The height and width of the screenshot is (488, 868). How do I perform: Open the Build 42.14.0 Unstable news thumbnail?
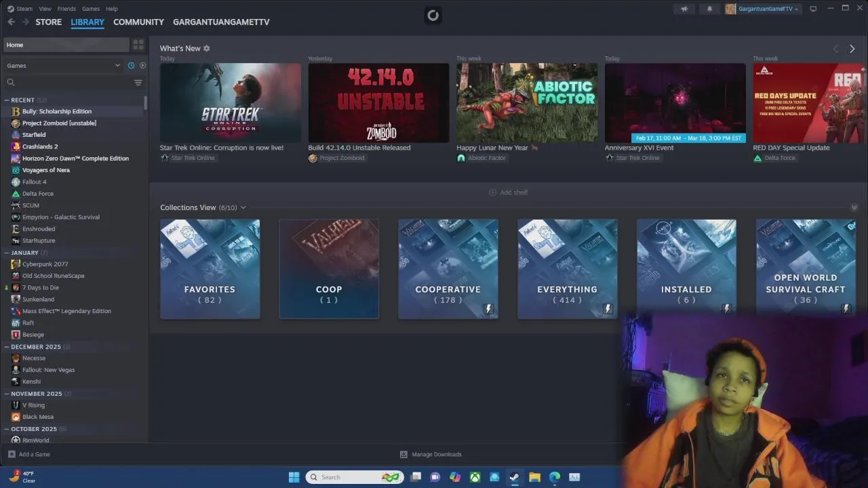pyautogui.click(x=378, y=103)
